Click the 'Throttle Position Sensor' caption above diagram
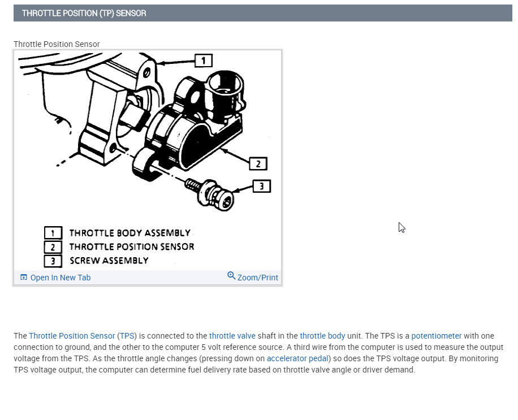Screen dimensions: 518x420 [57, 44]
